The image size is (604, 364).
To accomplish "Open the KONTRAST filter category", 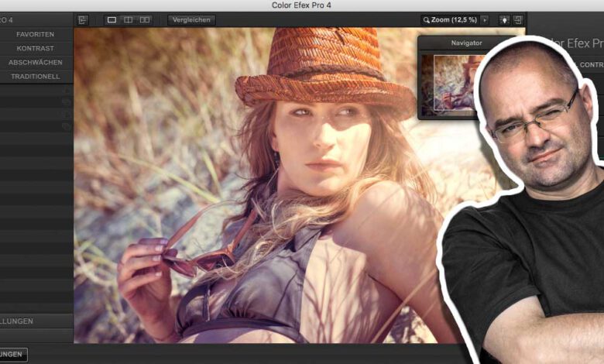I will pos(36,48).
